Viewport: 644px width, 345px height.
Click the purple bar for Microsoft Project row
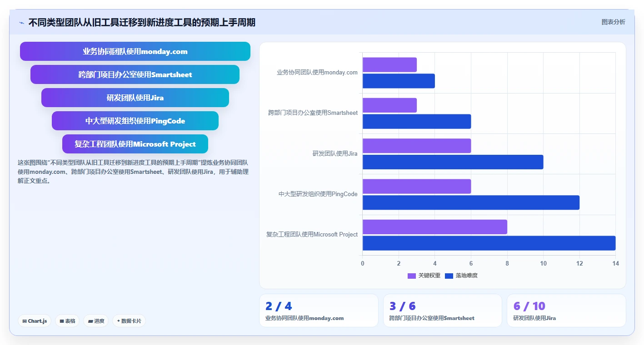click(x=435, y=227)
